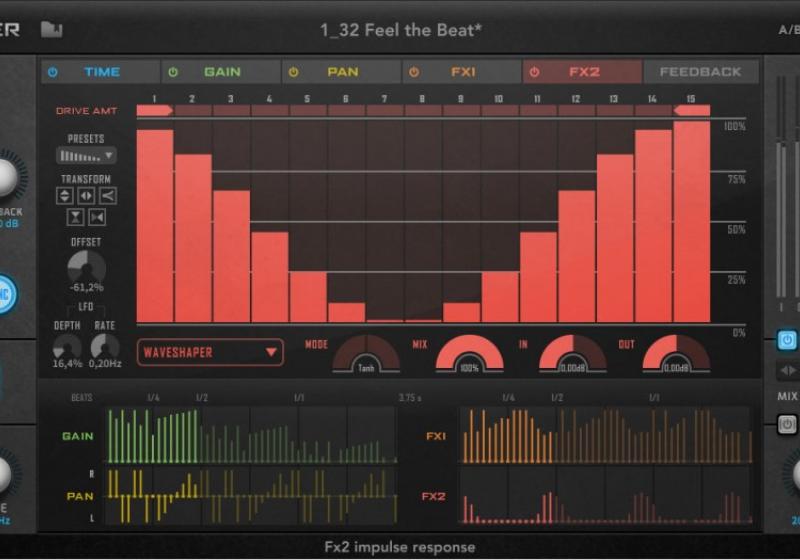Toggle the grey power button below MIX
This screenshot has width=800, height=560.
(x=787, y=424)
